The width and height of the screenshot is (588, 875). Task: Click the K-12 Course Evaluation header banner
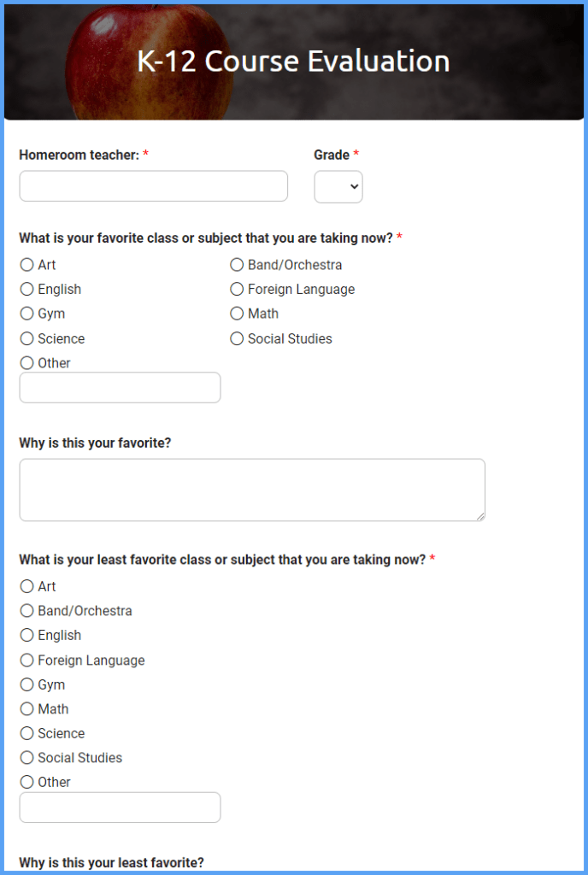coord(294,61)
